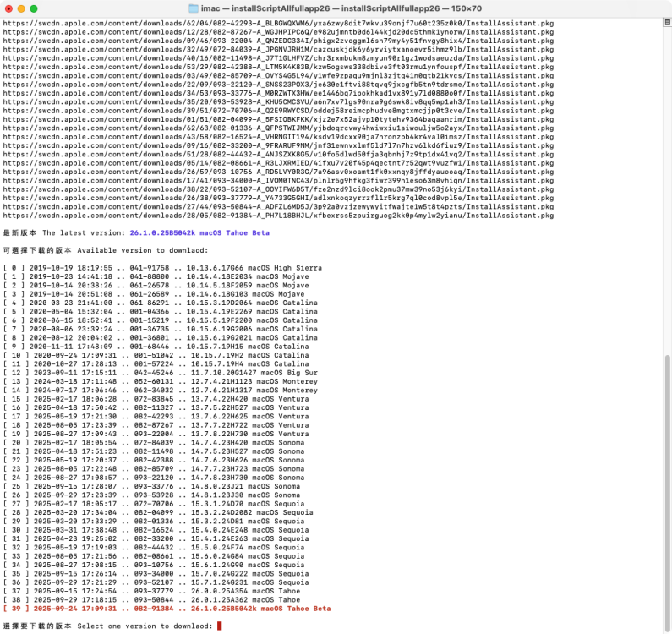
Task: Click the cursor at the Select one version prompt
Action: (x=220, y=626)
